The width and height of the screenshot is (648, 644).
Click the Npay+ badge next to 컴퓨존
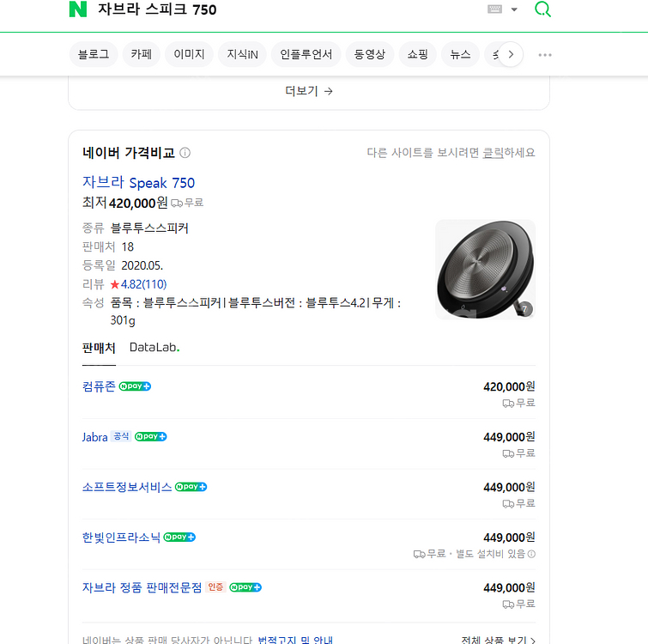click(x=135, y=386)
